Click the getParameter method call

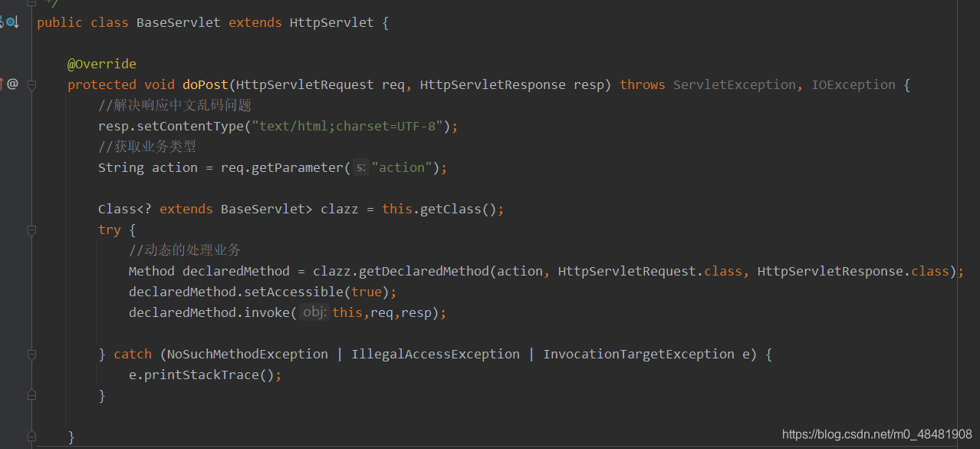coord(297,167)
